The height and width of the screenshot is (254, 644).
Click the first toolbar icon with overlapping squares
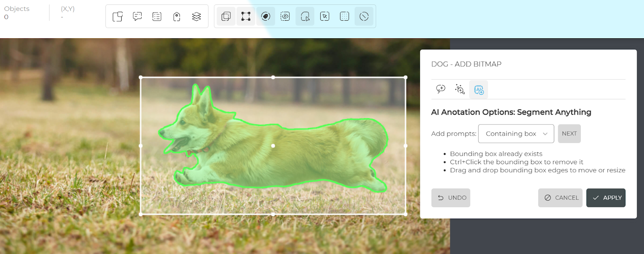[x=118, y=17]
